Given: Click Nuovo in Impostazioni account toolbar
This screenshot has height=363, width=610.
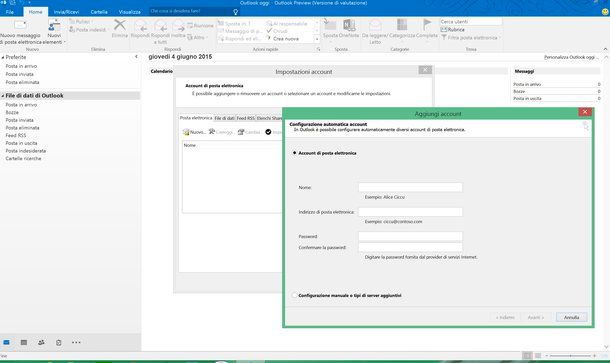Looking at the screenshot, I should coord(194,132).
